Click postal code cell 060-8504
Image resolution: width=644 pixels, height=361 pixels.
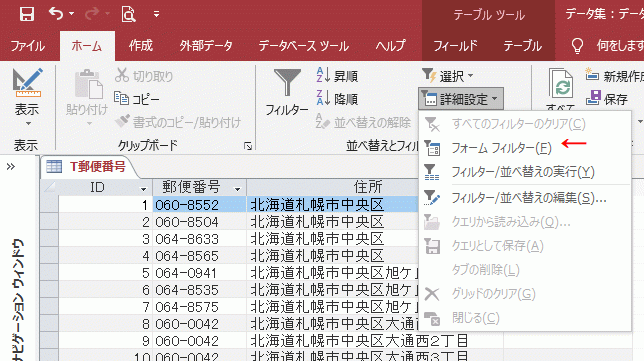click(x=200, y=222)
